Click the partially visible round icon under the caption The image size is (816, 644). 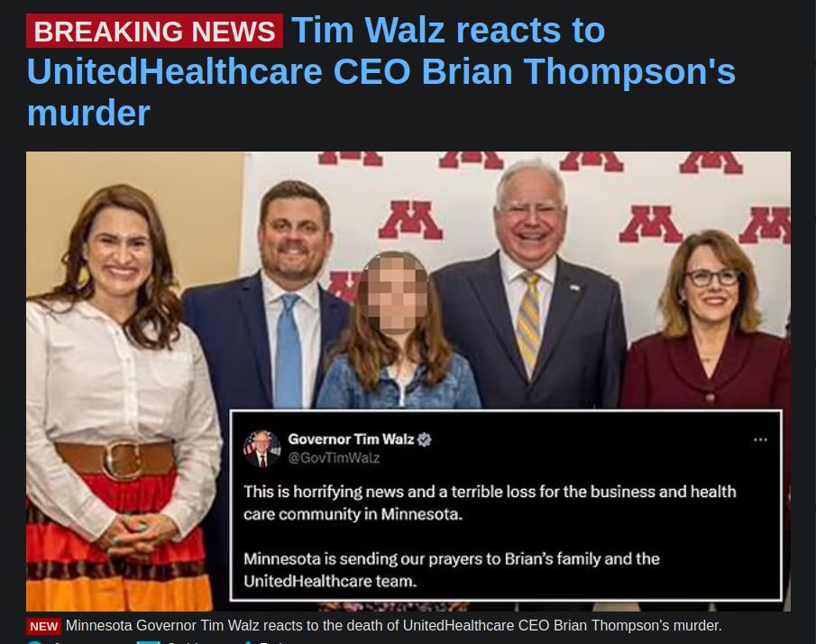(34, 641)
